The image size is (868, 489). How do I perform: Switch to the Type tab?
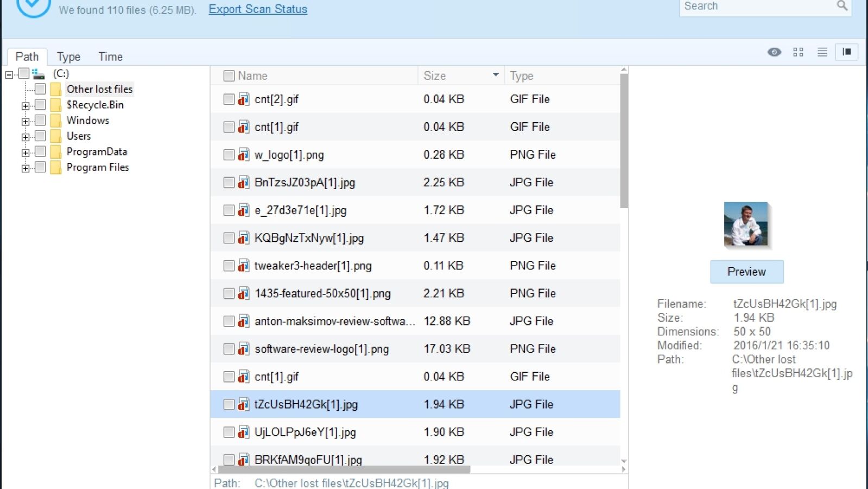click(x=68, y=57)
